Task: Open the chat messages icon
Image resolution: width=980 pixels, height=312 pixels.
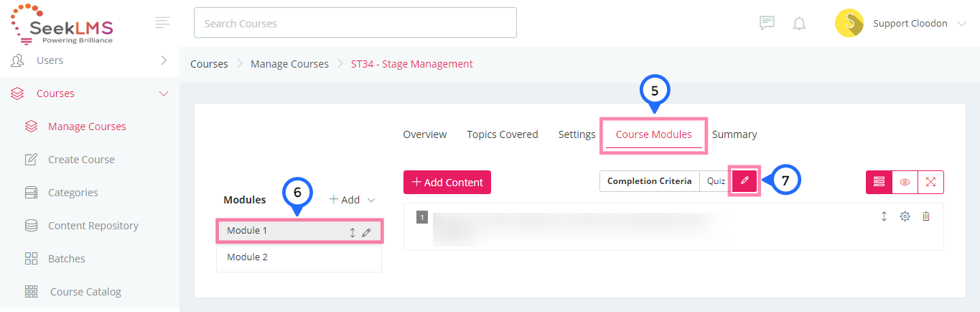Action: pyautogui.click(x=767, y=23)
